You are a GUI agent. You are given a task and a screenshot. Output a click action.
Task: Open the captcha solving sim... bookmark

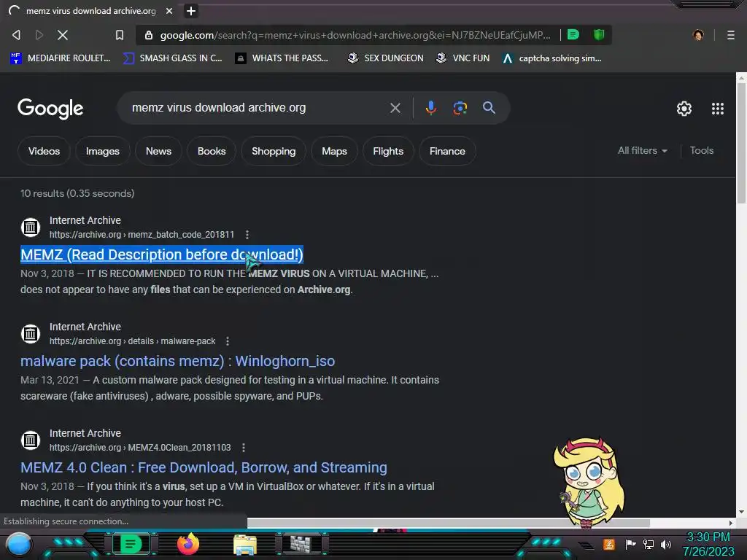(552, 58)
